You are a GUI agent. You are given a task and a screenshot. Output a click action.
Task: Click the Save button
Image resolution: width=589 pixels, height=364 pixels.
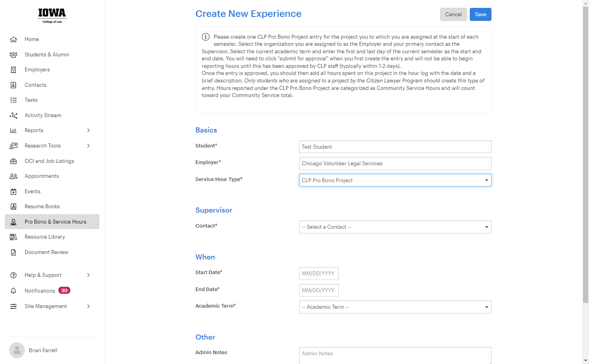pos(480,15)
